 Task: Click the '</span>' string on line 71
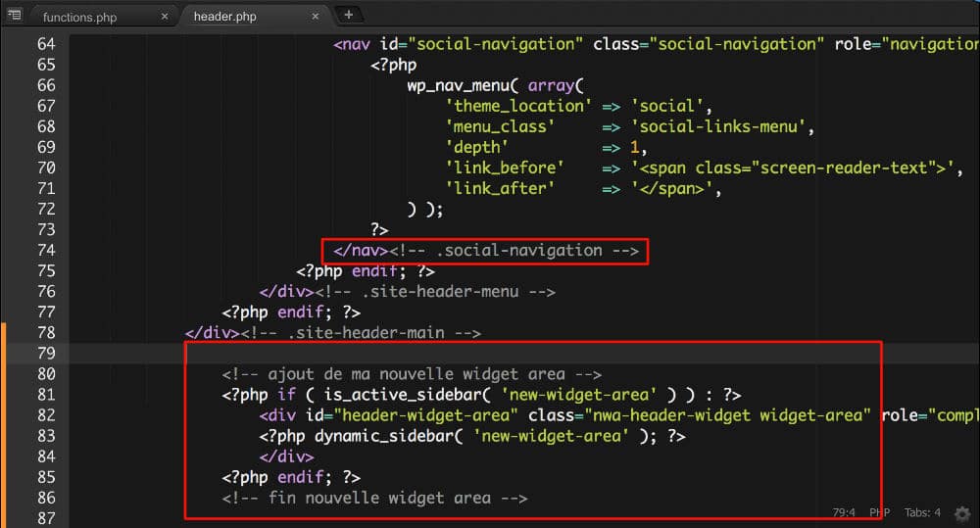pyautogui.click(x=671, y=189)
